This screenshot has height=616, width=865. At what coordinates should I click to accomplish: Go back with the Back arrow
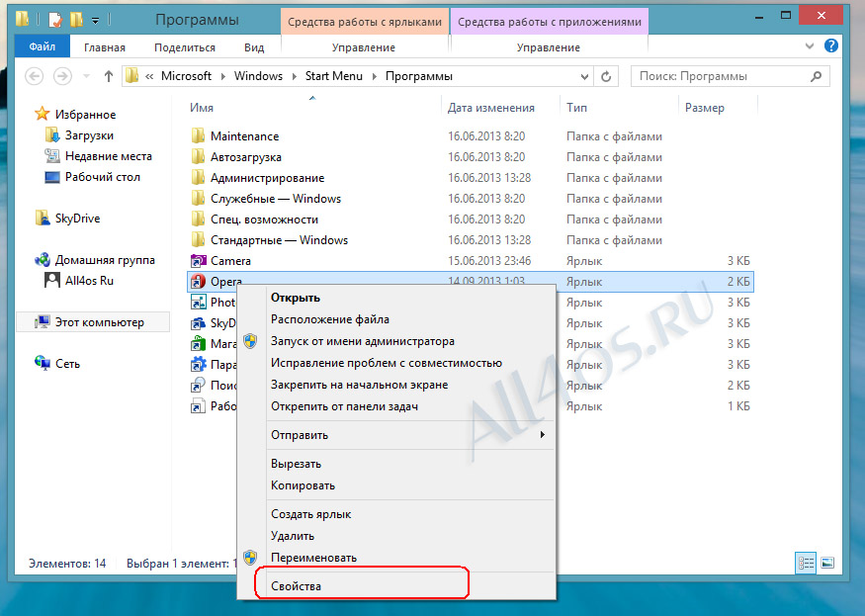(x=35, y=76)
